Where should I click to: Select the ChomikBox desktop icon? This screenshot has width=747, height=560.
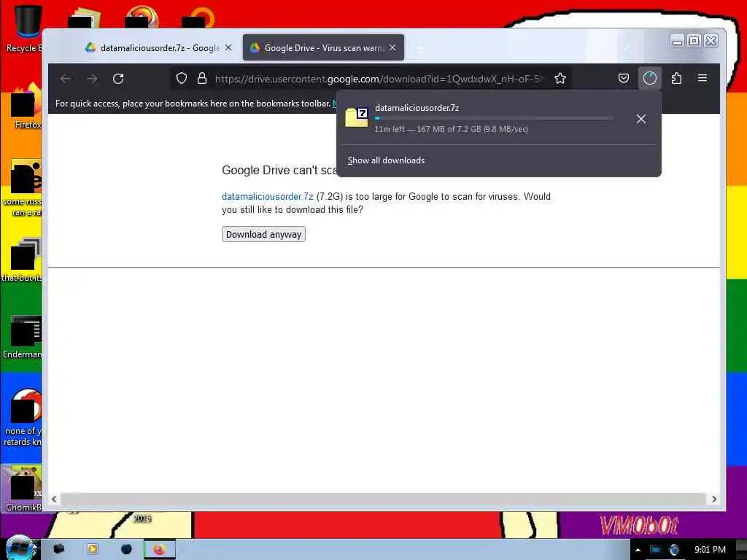(23, 489)
